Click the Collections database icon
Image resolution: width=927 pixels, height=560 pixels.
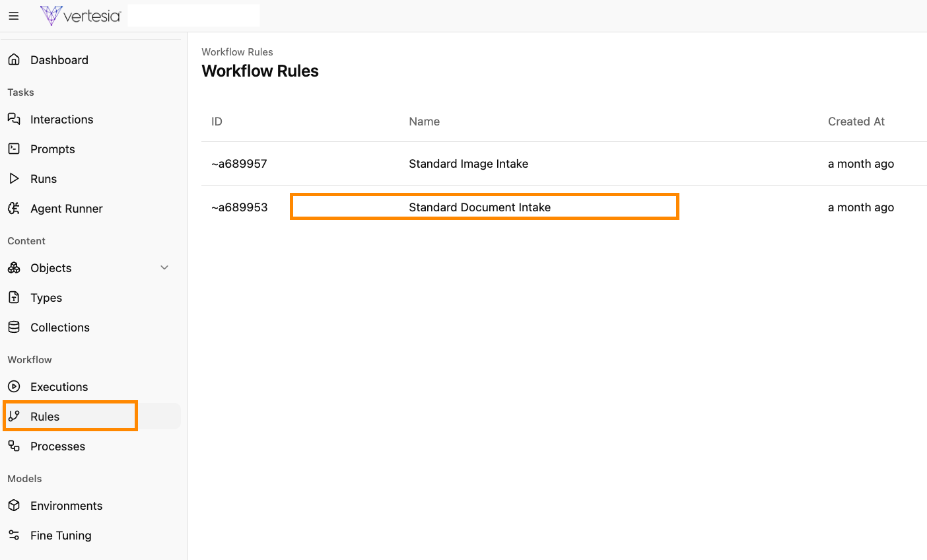14,327
